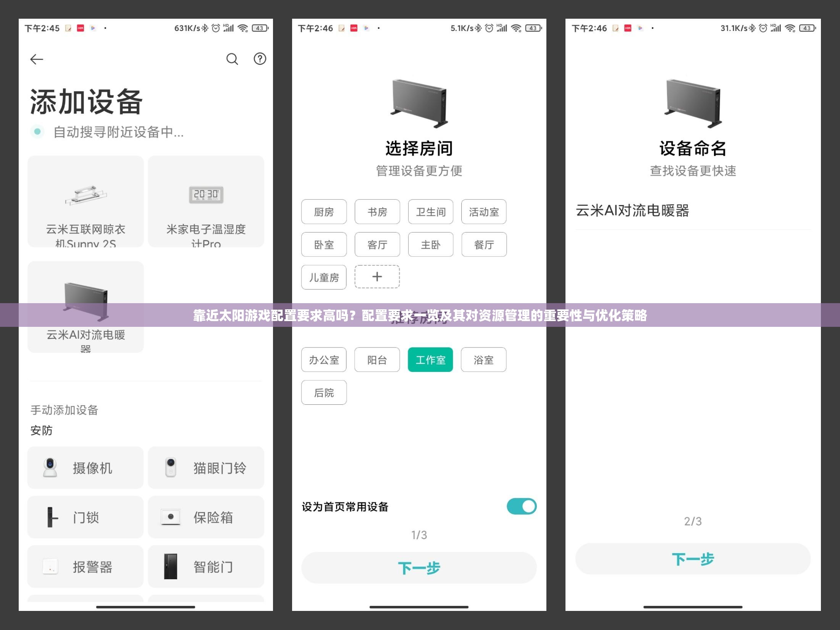Open the 智能门 smart door category

206,567
